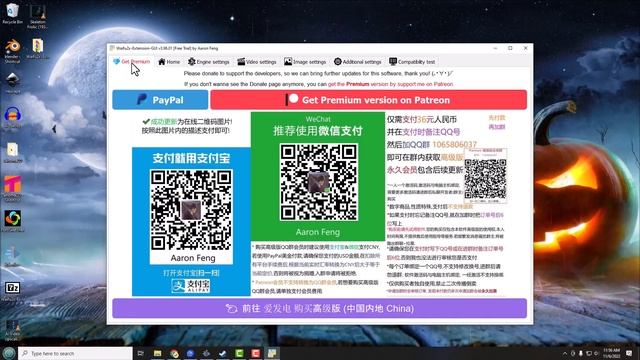Click the Blender shortcut on the desktop
The image size is (640, 360).
[13, 51]
